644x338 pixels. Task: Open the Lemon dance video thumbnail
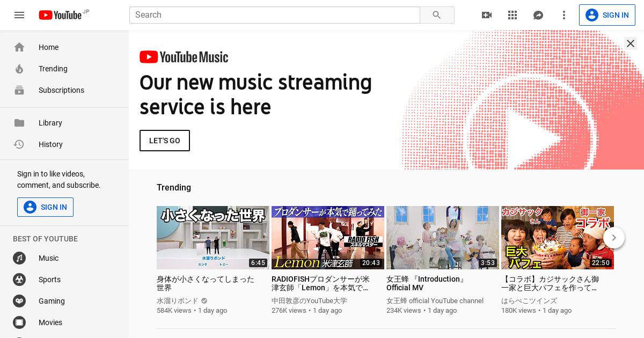pyautogui.click(x=328, y=238)
